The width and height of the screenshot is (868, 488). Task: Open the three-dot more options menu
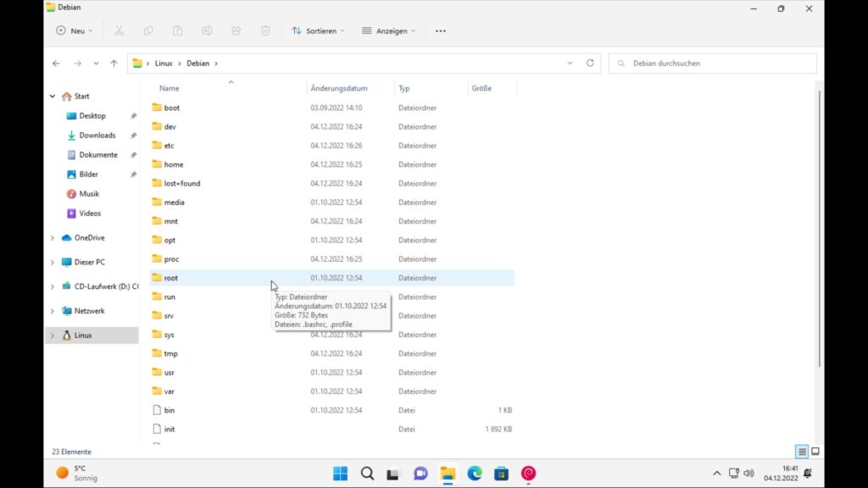click(x=441, y=31)
